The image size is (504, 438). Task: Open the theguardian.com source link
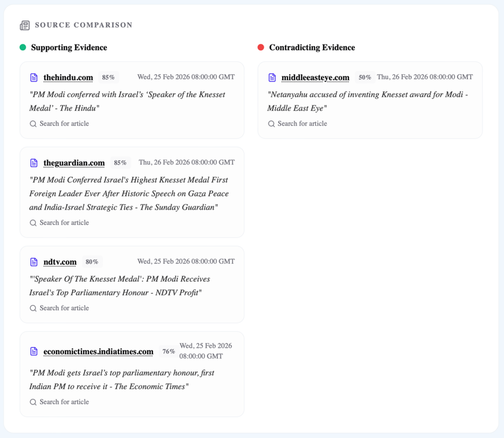click(74, 163)
